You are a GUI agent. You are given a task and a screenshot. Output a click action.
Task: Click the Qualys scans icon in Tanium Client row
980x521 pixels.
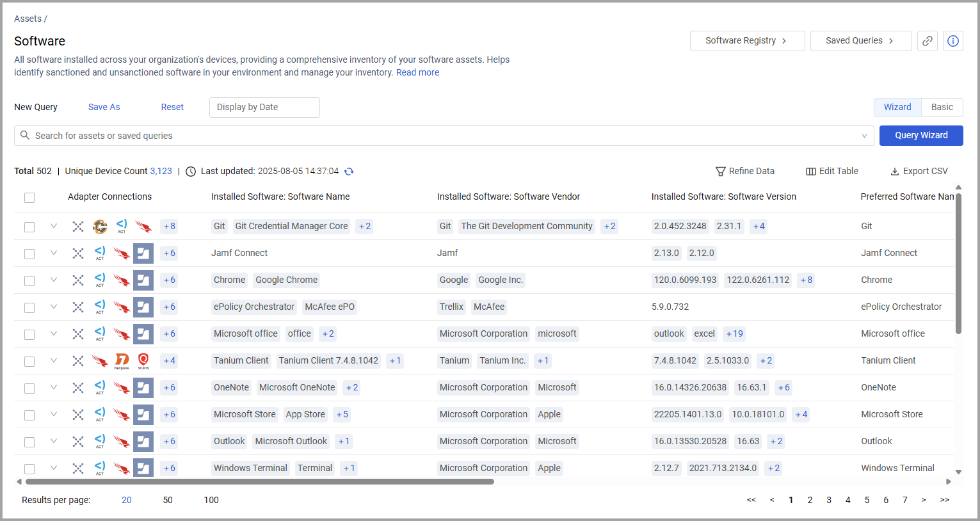(x=143, y=361)
